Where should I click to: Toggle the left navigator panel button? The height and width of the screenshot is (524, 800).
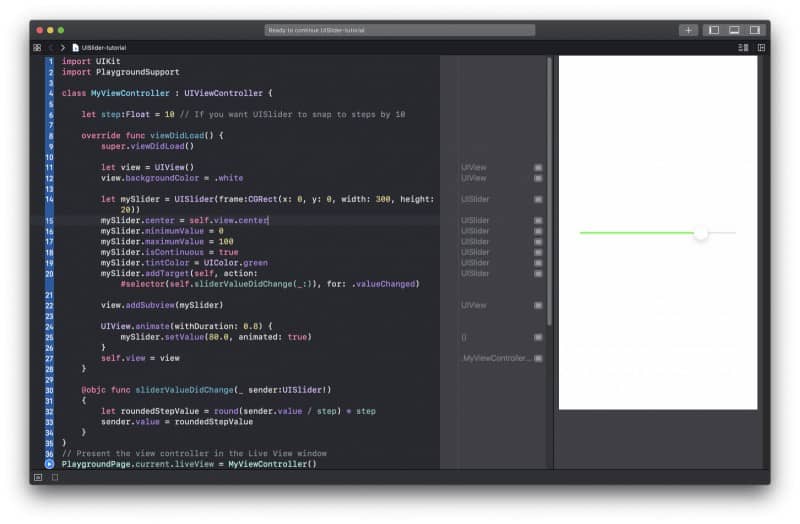[x=714, y=30]
